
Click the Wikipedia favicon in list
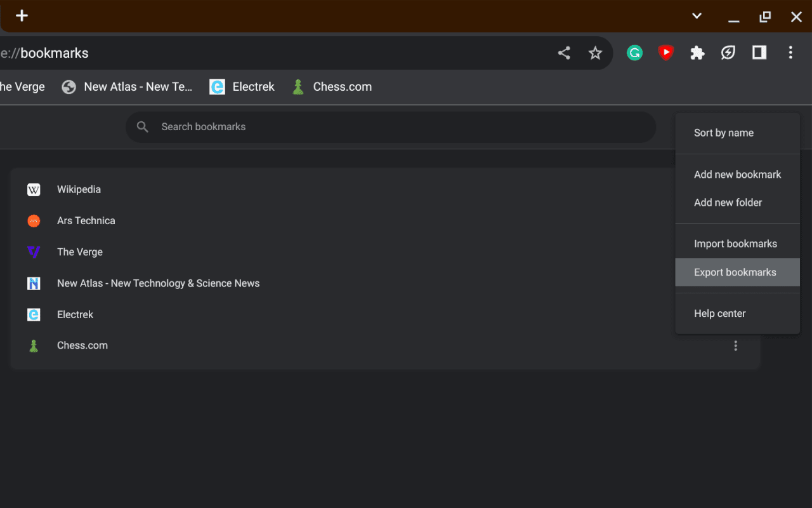point(34,189)
